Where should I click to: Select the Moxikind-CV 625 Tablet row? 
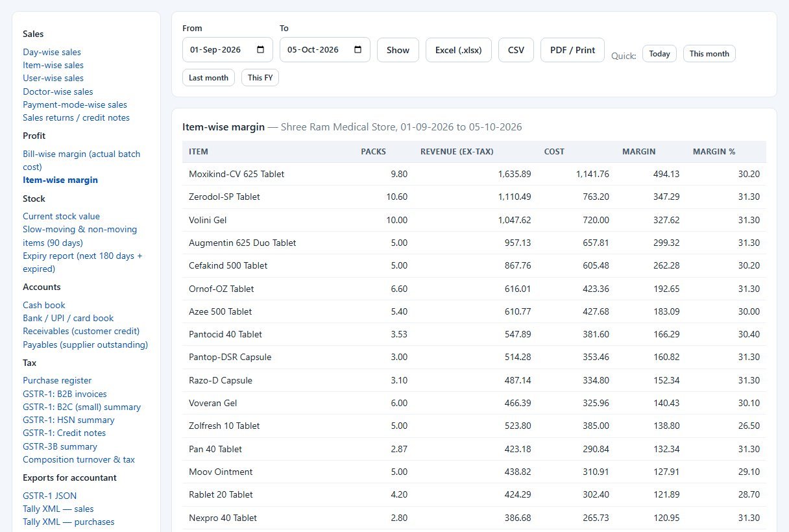coord(474,174)
